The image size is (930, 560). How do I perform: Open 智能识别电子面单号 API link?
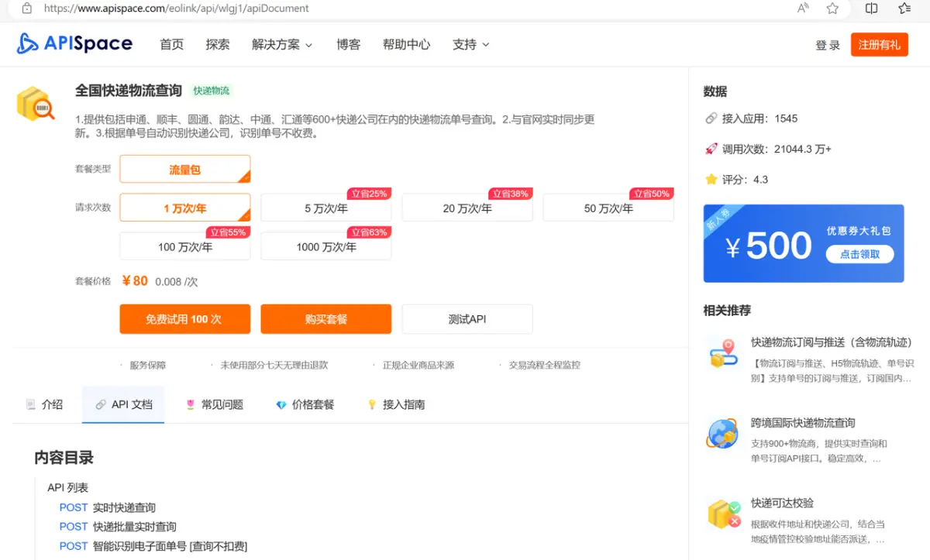tap(170, 546)
